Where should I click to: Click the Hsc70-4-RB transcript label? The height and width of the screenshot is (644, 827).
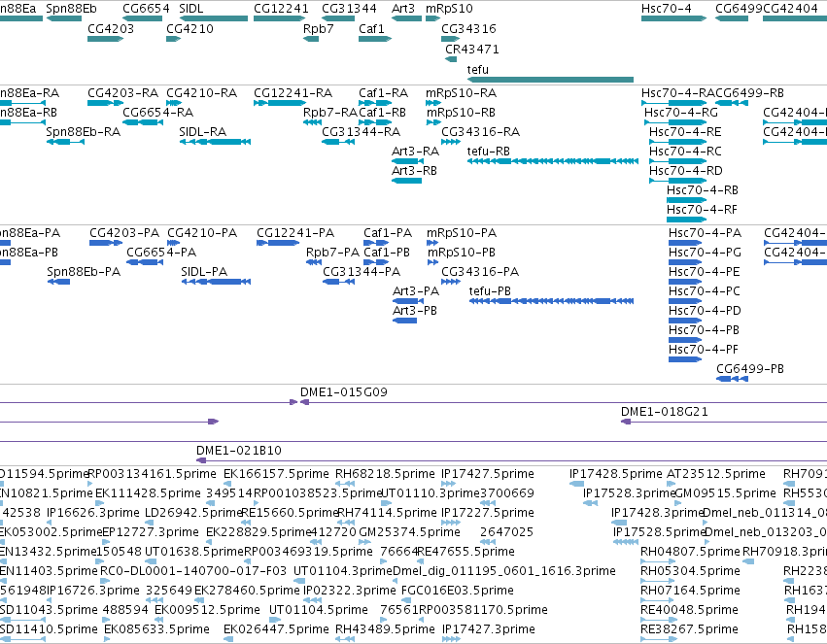pyautogui.click(x=703, y=190)
